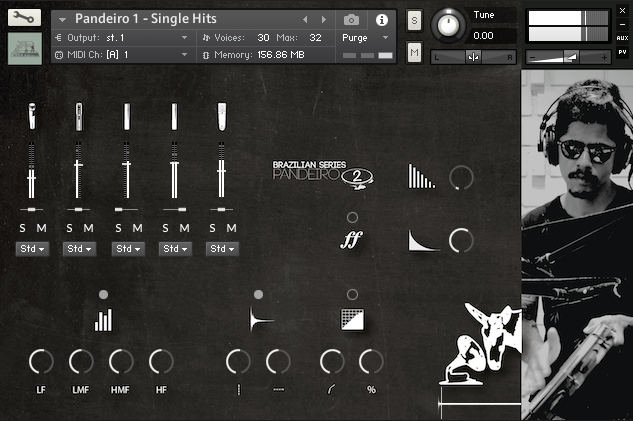Select previous instrument with left arrow

point(305,19)
